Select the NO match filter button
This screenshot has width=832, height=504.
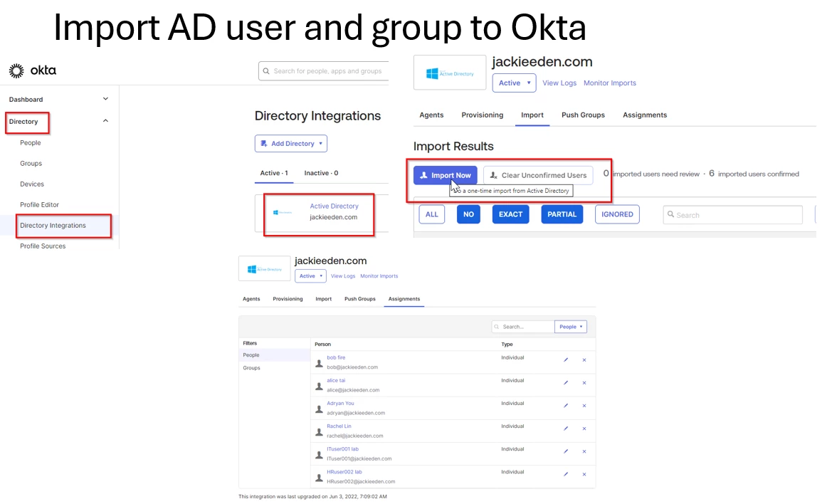tap(468, 214)
